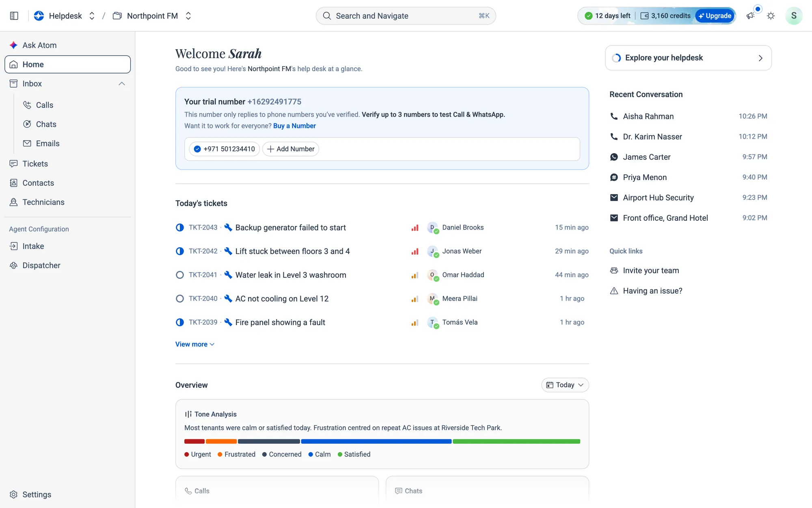
Task: Toggle status circle for TKT-2041
Action: click(180, 275)
